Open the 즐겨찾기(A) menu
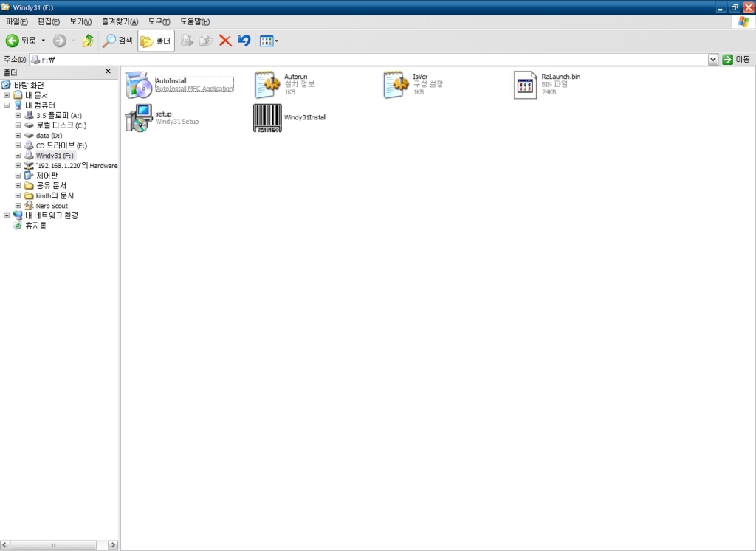 pos(120,21)
